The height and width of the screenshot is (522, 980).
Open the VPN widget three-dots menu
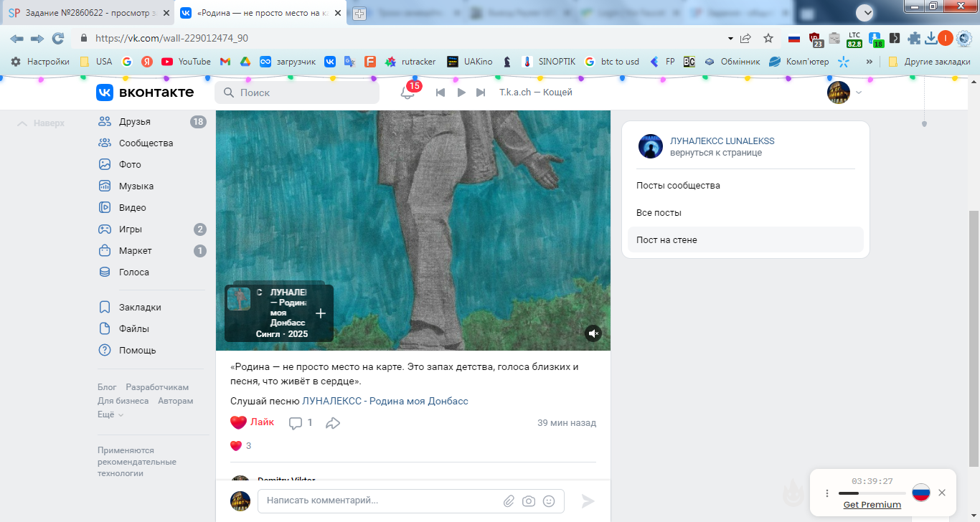[827, 493]
